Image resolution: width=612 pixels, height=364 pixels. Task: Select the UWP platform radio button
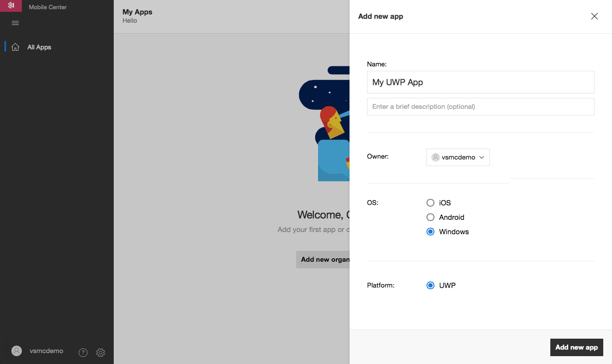[430, 285]
